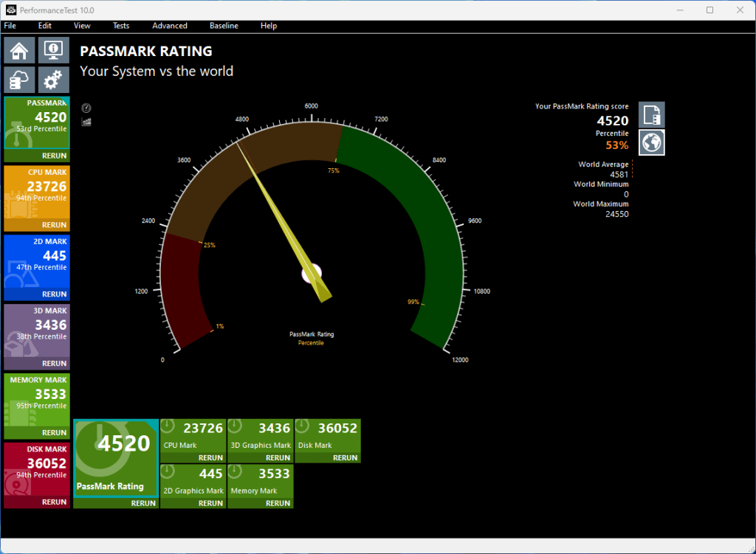Select the 3D Mark 3436 sidebar tile
Screen dimensions: 756x554
(x=37, y=330)
